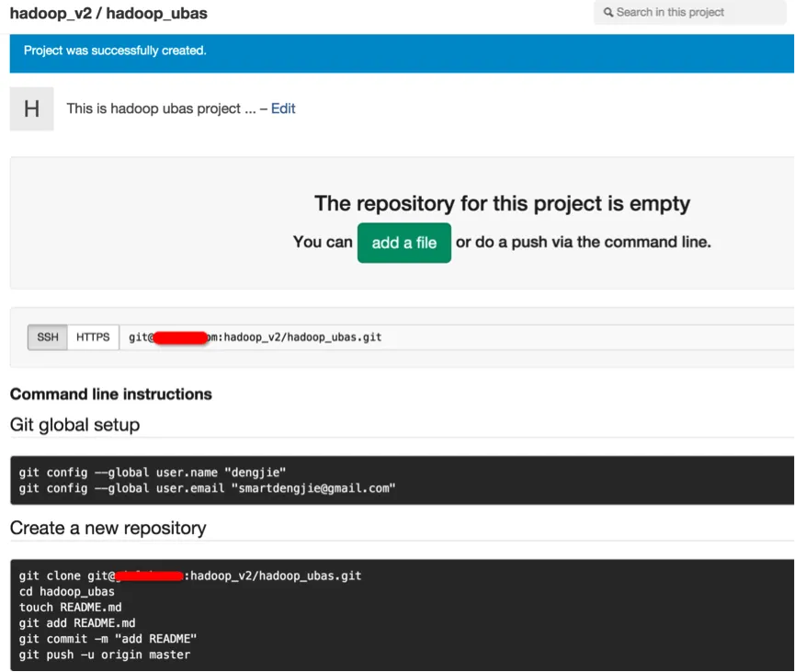Click the git config user.email command line

pos(207,488)
